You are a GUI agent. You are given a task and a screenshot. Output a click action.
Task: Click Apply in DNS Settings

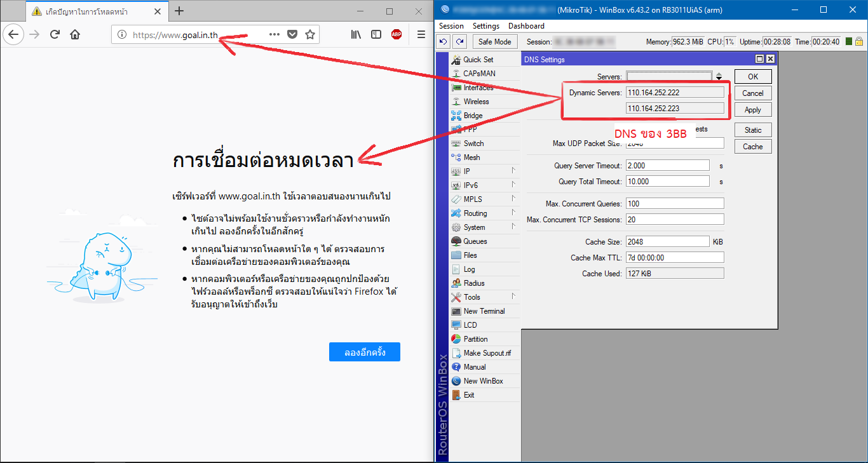click(753, 109)
